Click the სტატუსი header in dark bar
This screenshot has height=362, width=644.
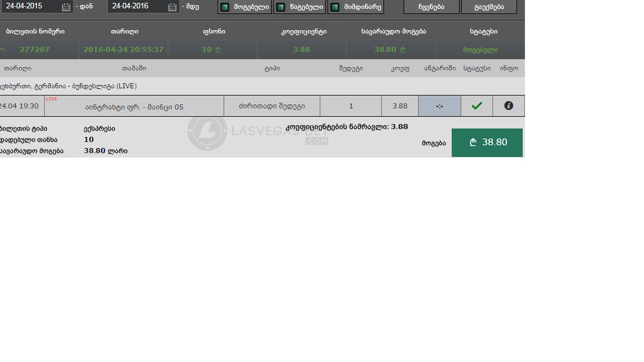click(484, 31)
